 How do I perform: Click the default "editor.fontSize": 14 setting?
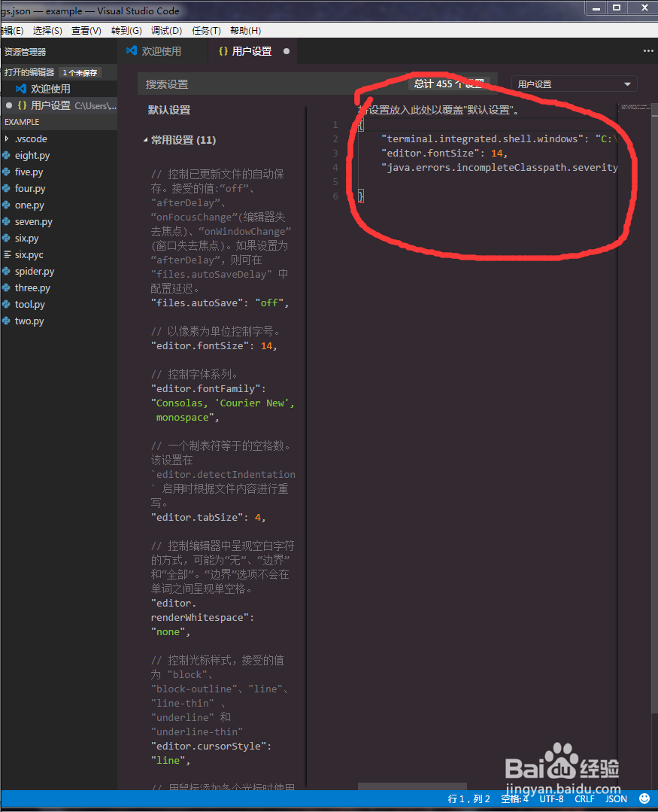(x=214, y=346)
